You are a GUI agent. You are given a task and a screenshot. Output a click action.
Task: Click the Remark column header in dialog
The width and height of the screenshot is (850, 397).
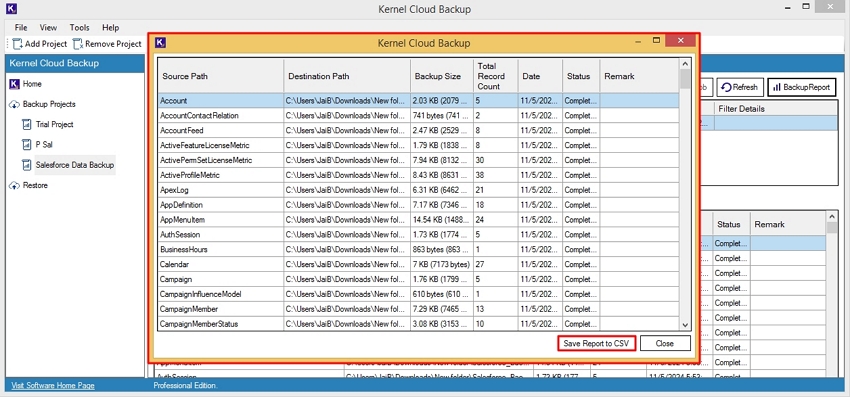[x=639, y=76]
